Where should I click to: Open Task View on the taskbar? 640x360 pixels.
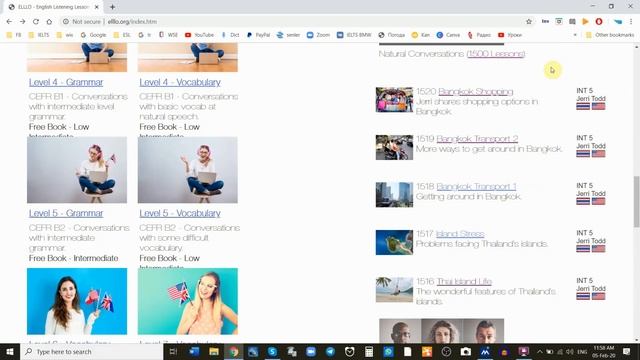click(173, 351)
